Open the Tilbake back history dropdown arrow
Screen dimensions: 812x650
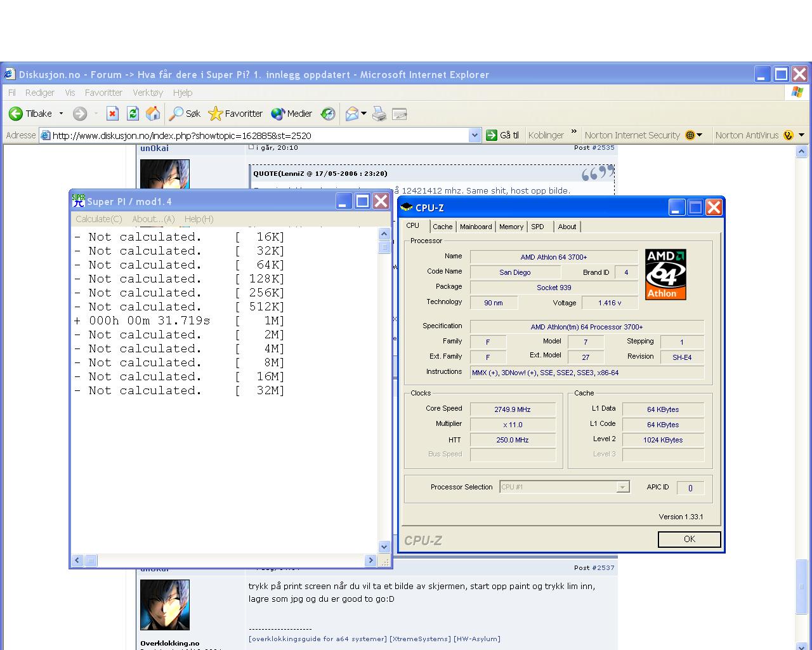[61, 114]
